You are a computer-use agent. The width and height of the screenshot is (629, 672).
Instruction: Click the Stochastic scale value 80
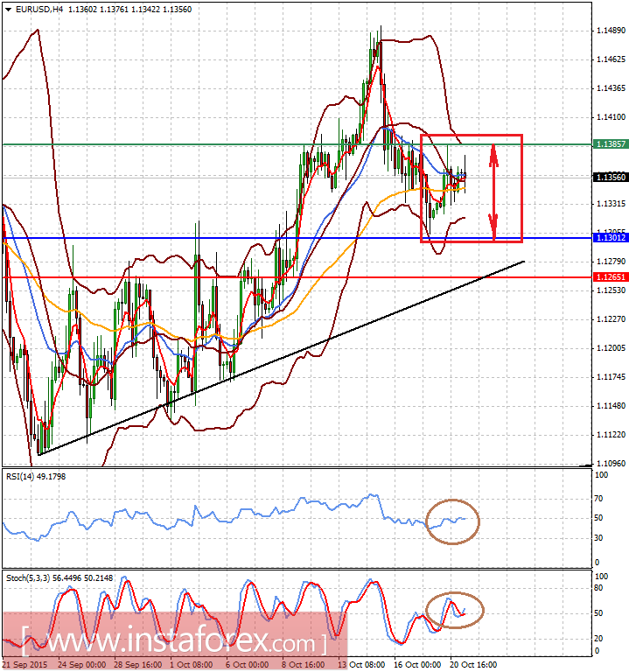pos(598,588)
